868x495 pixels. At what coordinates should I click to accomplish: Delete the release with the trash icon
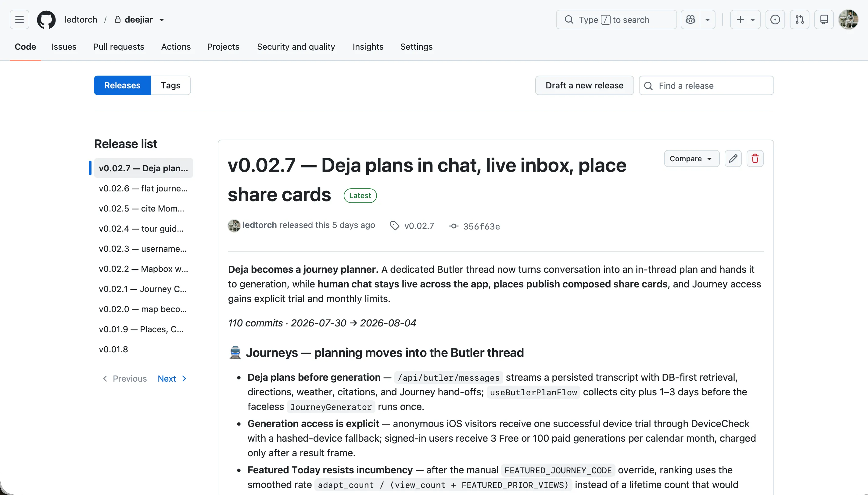click(755, 158)
